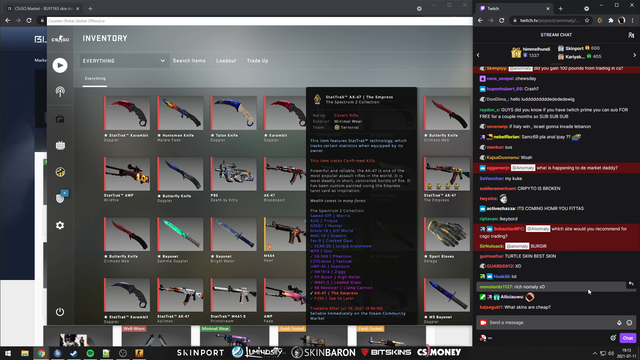Open the inventory briefcase icon in sidebar
The image size is (640, 360).
click(x=60, y=119)
